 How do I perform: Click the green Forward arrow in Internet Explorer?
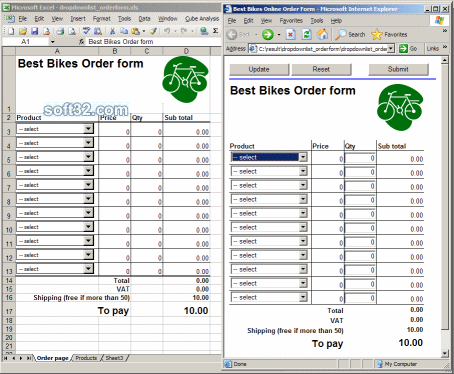(x=268, y=34)
